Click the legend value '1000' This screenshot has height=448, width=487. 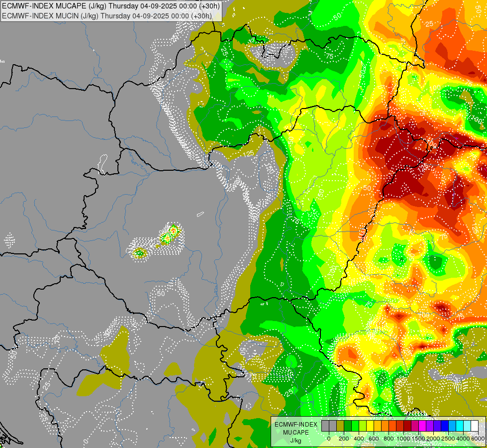[403, 439]
